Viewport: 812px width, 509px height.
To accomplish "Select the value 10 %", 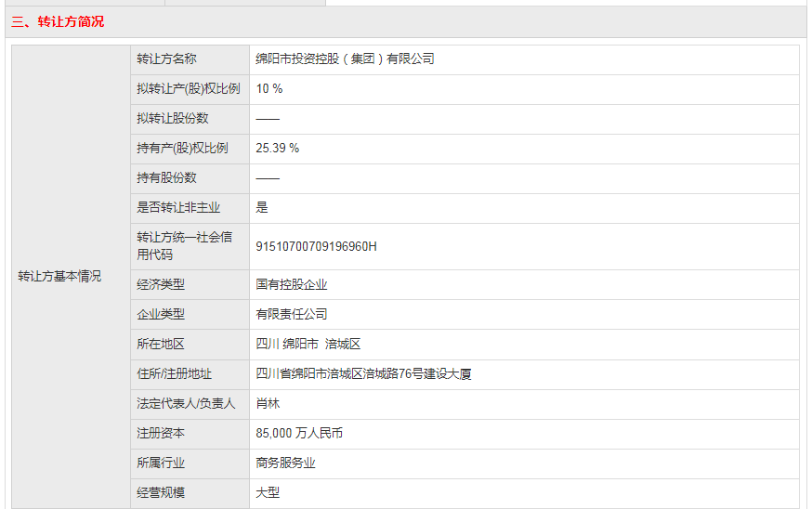I will click(x=269, y=89).
